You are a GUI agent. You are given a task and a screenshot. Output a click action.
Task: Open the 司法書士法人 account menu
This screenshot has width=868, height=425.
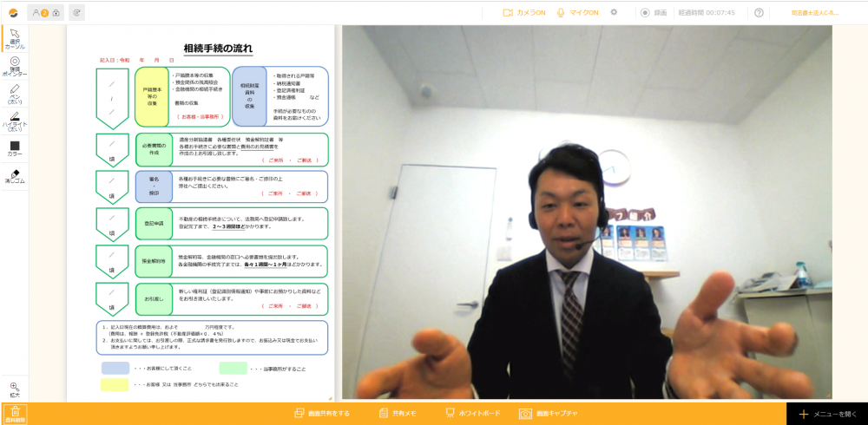(x=814, y=13)
